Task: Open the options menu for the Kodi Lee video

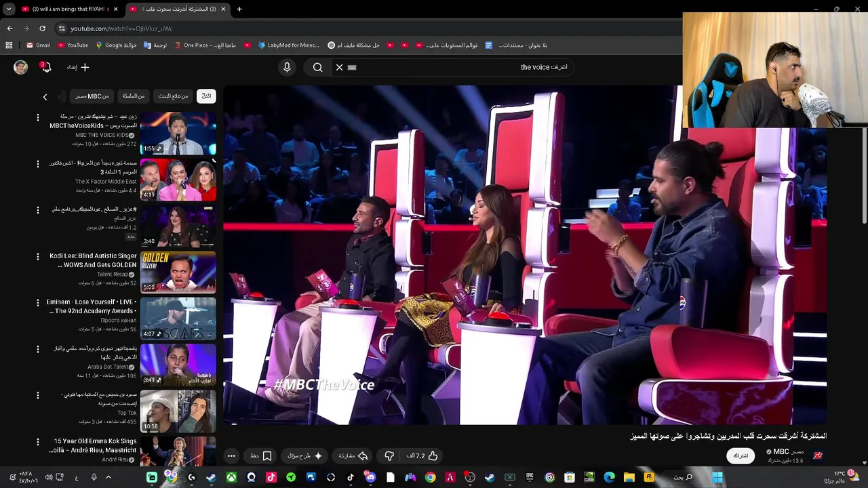Action: tap(38, 257)
